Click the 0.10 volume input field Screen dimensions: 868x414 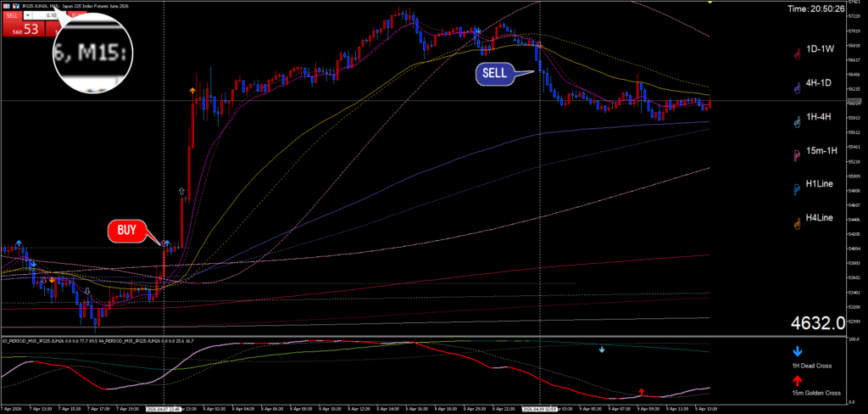point(51,15)
